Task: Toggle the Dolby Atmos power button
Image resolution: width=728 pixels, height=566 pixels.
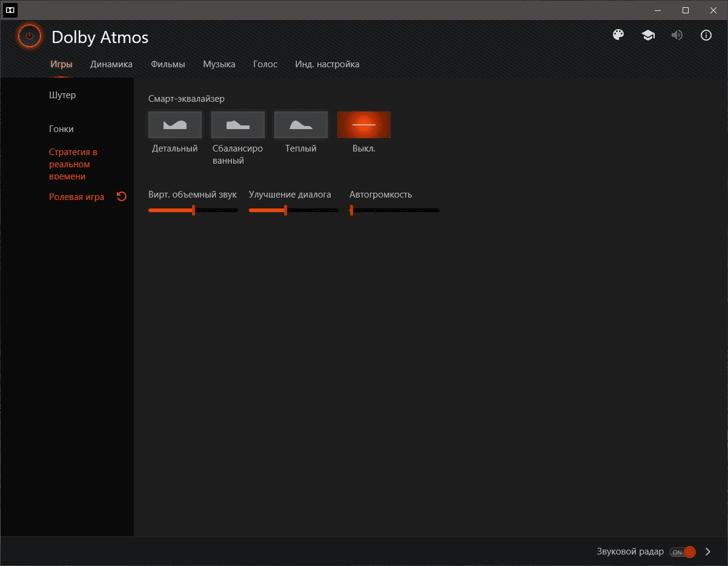Action: pos(29,36)
